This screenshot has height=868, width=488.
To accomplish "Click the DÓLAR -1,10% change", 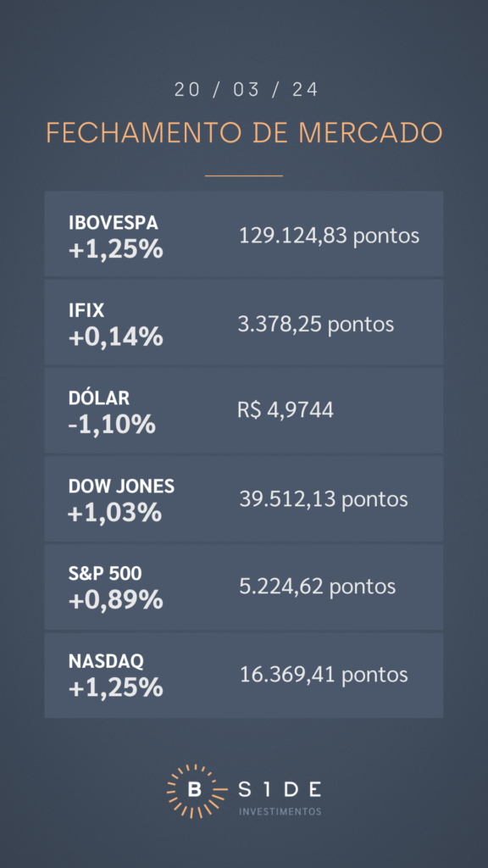I will coord(112,425).
